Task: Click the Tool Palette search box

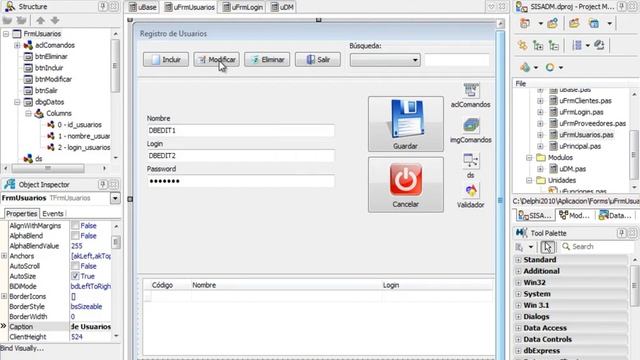Action: 597,247
